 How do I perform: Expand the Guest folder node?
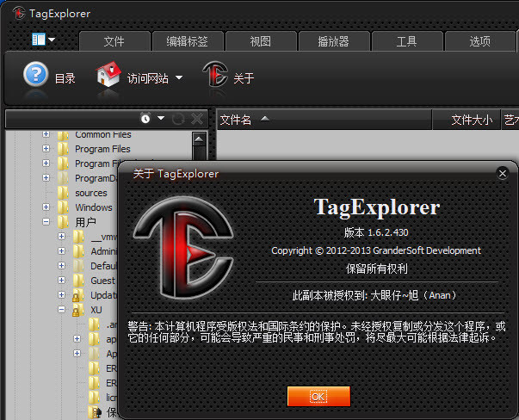click(62, 280)
